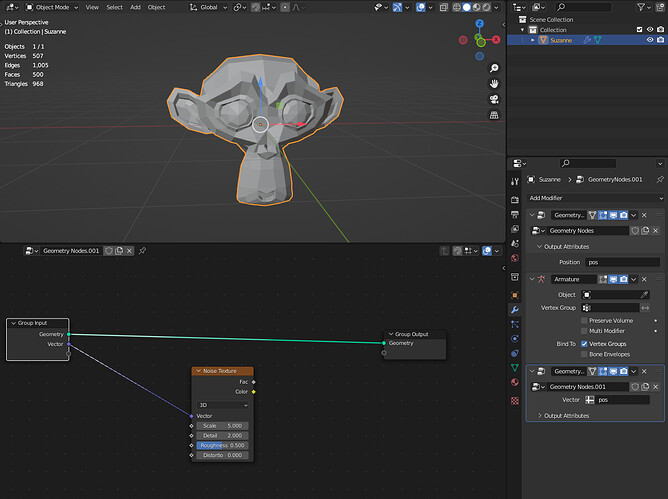Toggle Collection eye visibility in outliner

pyautogui.click(x=650, y=29)
